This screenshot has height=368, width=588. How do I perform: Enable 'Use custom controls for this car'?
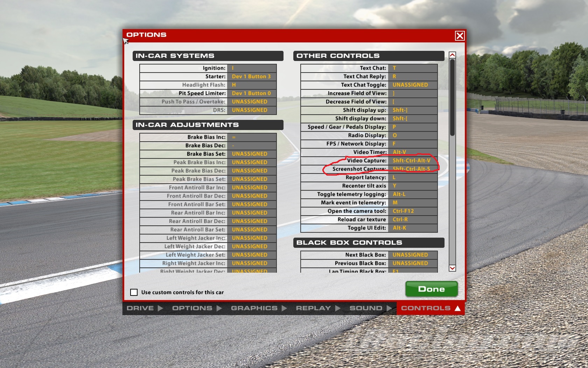134,292
